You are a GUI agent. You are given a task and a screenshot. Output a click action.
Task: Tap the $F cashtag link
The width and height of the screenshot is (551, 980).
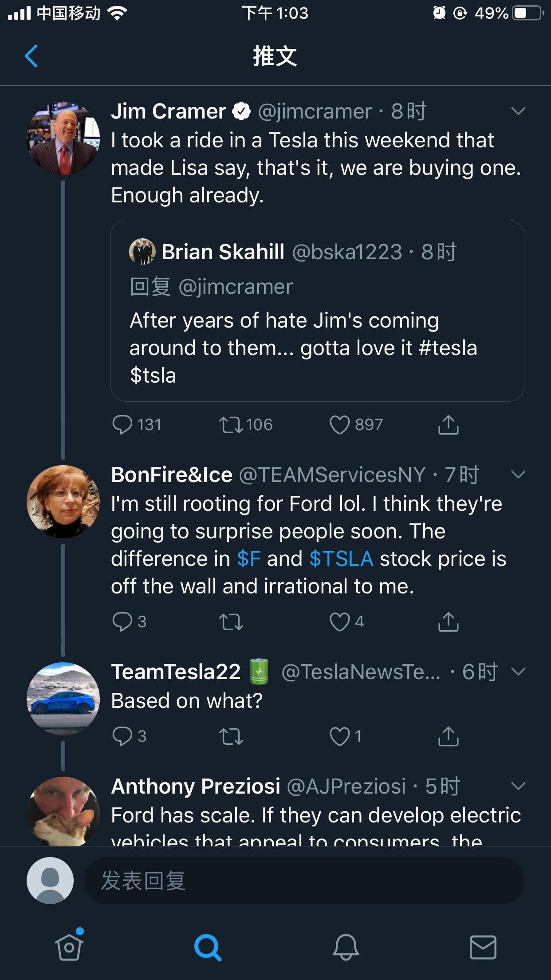tap(248, 559)
